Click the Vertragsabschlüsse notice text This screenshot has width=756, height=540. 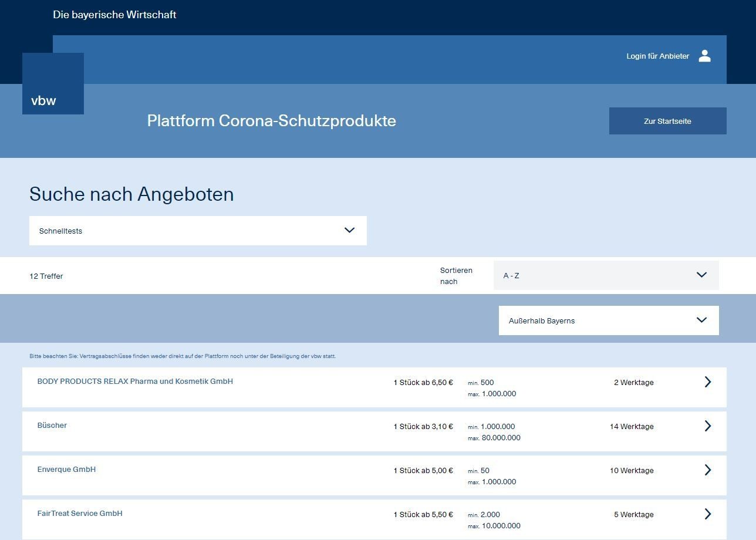tap(183, 356)
